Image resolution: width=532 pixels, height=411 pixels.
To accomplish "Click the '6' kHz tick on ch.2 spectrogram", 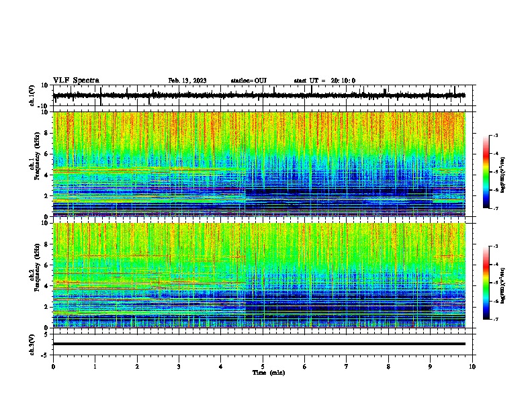I will [47, 265].
